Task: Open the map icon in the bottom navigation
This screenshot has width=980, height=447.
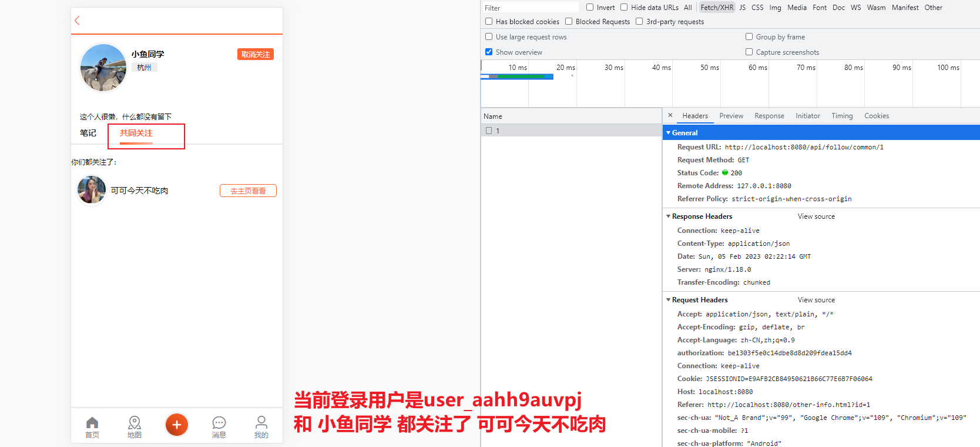Action: pyautogui.click(x=135, y=423)
